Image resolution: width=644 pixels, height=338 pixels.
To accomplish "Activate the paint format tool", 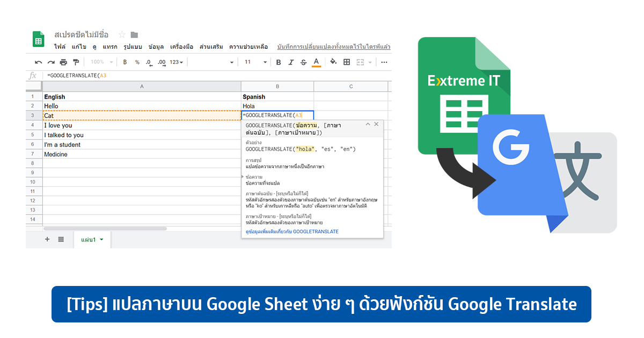I will pyautogui.click(x=76, y=62).
